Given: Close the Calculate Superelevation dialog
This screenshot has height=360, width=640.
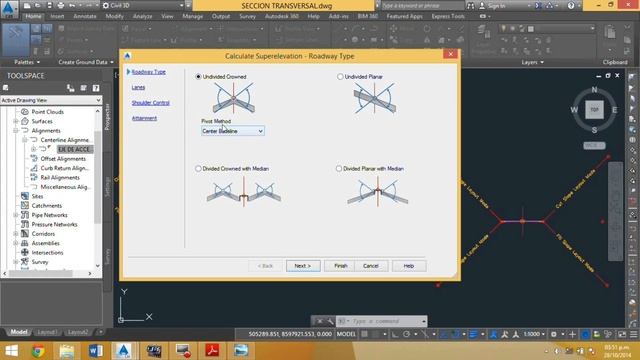Looking at the screenshot, I should (451, 54).
